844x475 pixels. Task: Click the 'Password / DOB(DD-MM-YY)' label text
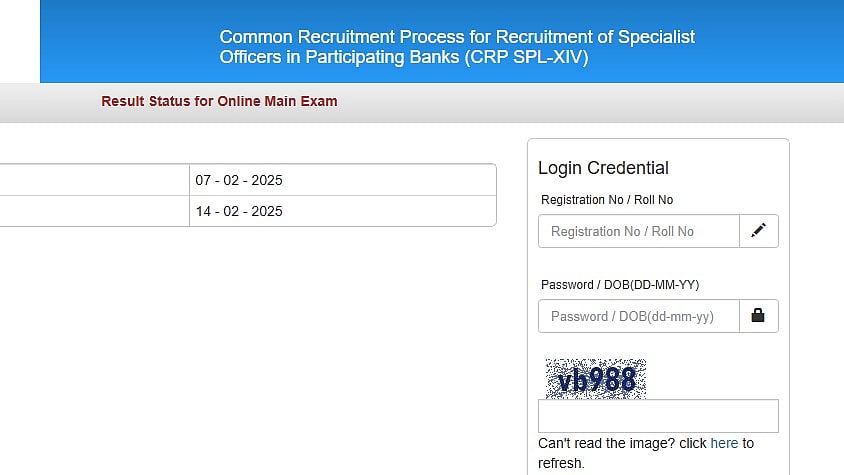click(620, 285)
